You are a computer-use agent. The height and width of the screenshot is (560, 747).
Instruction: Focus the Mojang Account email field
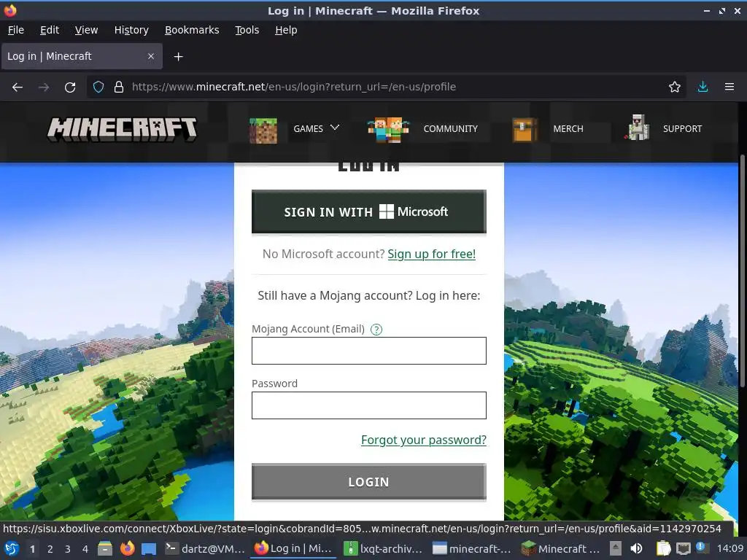point(368,351)
